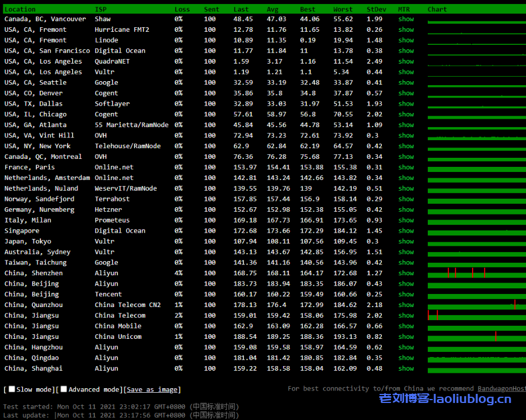Open the BandwagonHost recommendation link
Screen dimensions: 526x420
pos(502,389)
